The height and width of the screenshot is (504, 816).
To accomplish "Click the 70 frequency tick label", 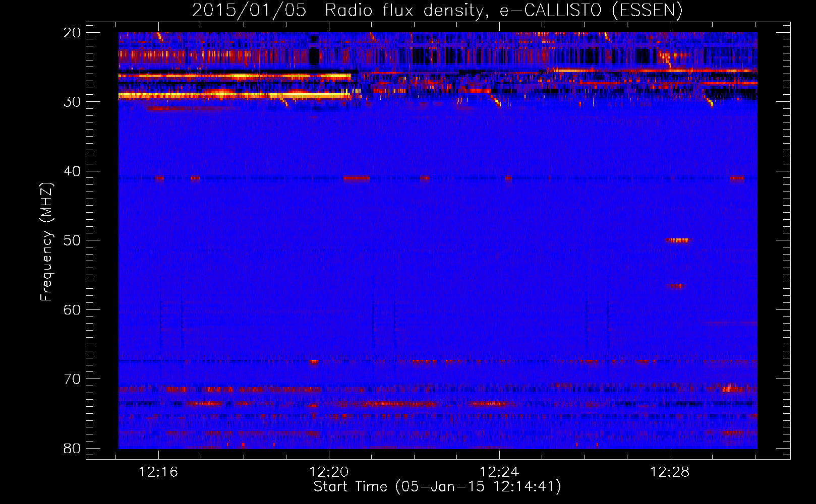I will [72, 379].
